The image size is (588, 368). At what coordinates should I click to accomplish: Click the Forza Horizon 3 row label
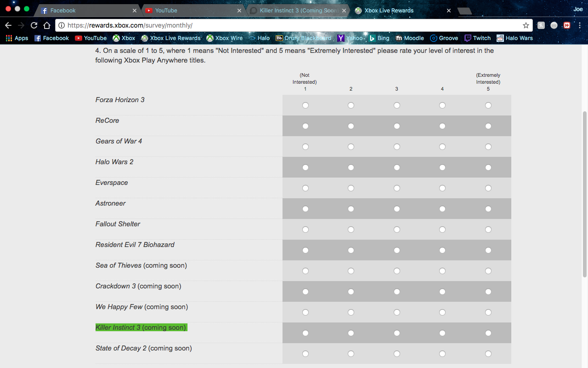click(120, 100)
